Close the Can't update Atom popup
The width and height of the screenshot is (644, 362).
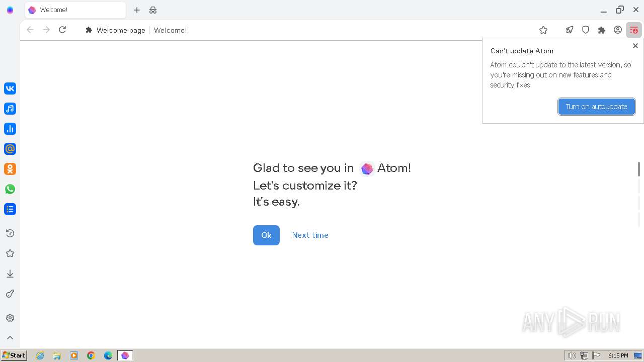pos(635,46)
